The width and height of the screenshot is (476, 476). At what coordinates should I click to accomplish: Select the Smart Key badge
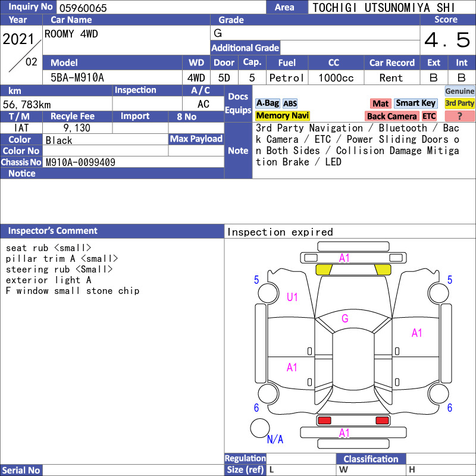point(415,103)
